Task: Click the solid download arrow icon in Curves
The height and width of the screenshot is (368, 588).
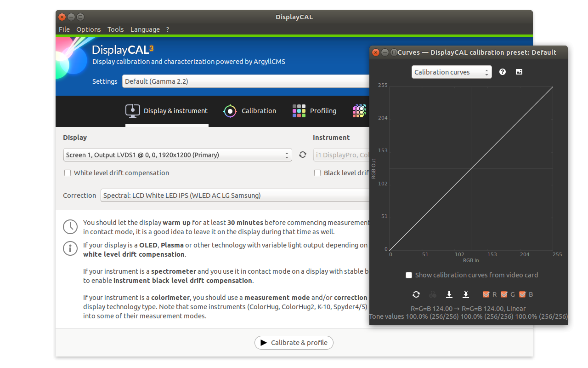Action: coord(449,294)
